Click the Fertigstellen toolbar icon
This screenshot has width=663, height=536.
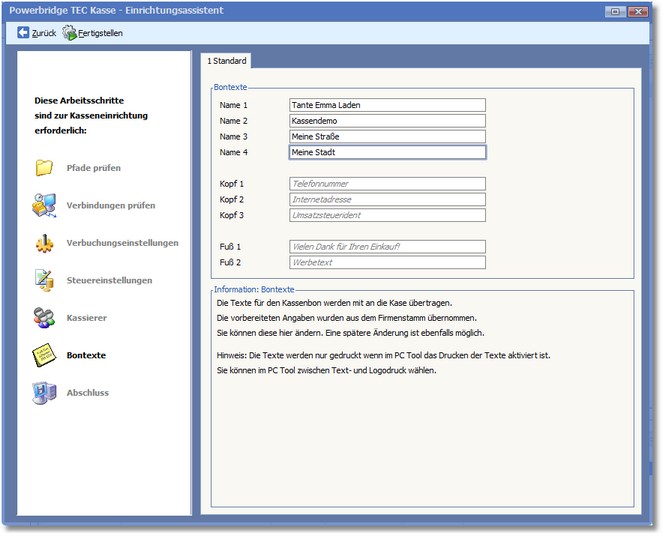[70, 32]
